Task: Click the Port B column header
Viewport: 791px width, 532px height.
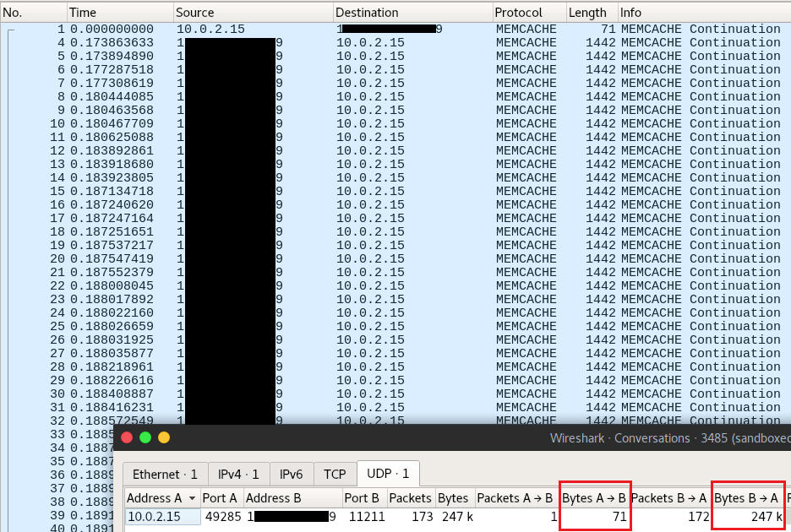Action: tap(365, 498)
